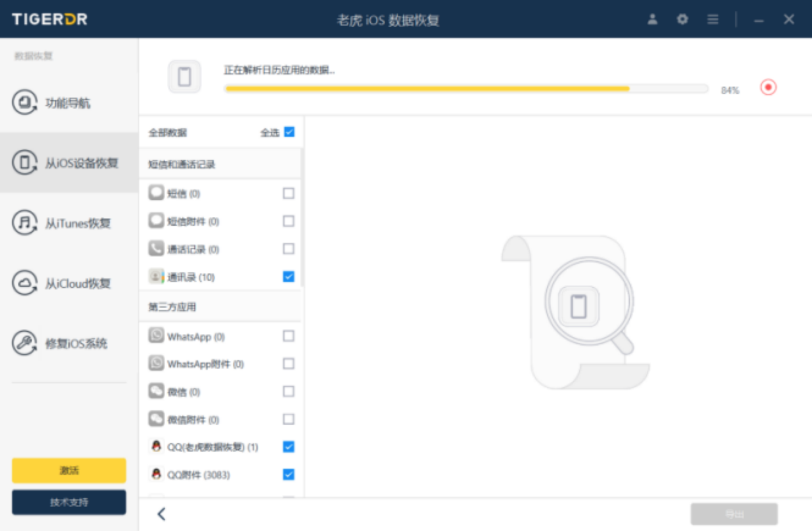The width and height of the screenshot is (812, 531).
Task: Open settings gear in title bar
Action: [682, 19]
